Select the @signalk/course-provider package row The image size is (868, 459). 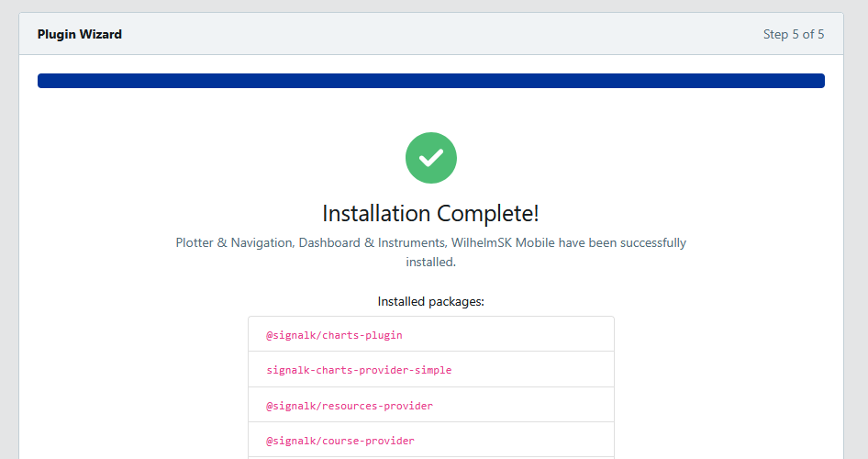click(x=430, y=440)
